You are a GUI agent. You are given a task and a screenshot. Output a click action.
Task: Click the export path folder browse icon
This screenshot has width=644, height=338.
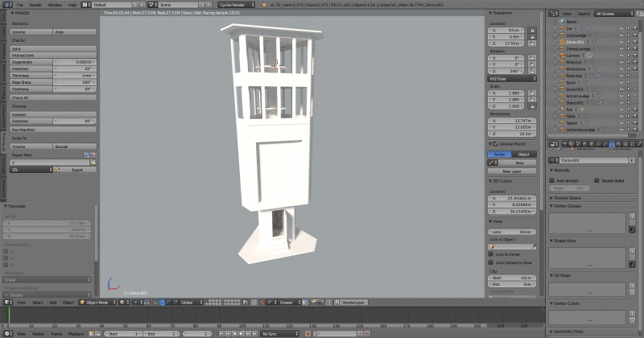tap(93, 162)
